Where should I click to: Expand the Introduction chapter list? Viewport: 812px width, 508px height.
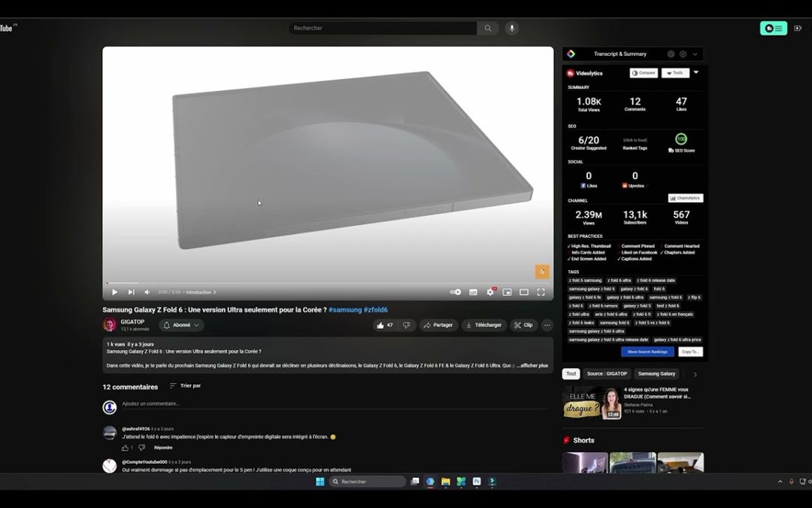(x=201, y=292)
